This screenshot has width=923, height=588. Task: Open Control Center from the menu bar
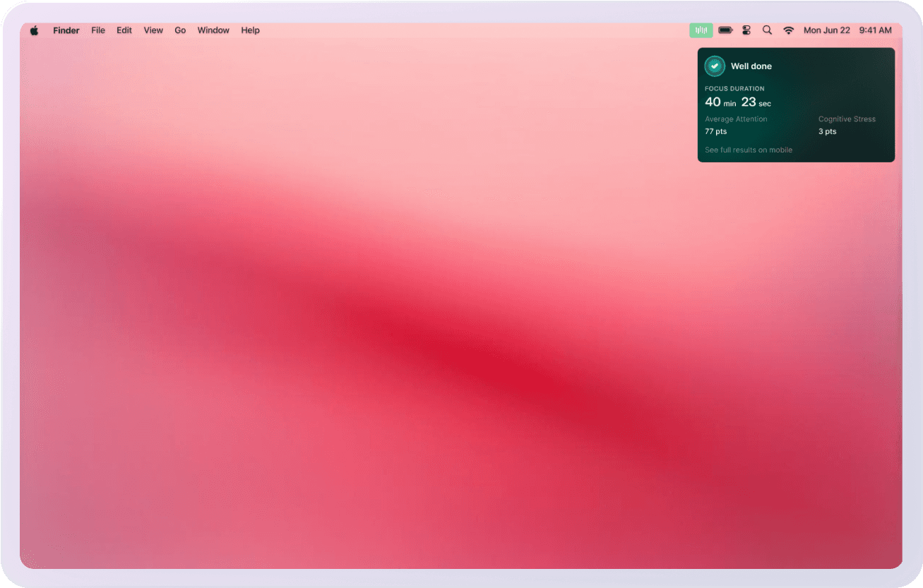pos(746,30)
